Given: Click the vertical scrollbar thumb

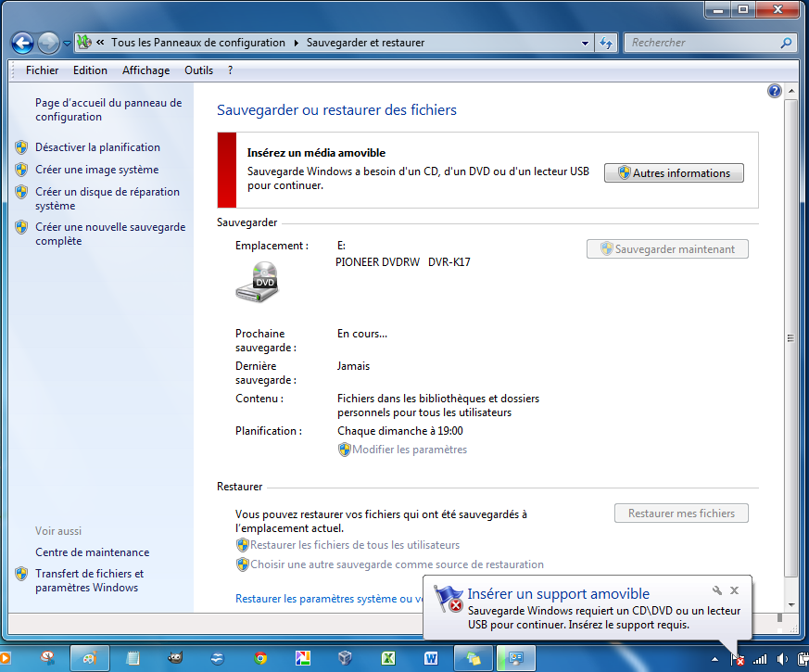Looking at the screenshot, I should [x=791, y=338].
